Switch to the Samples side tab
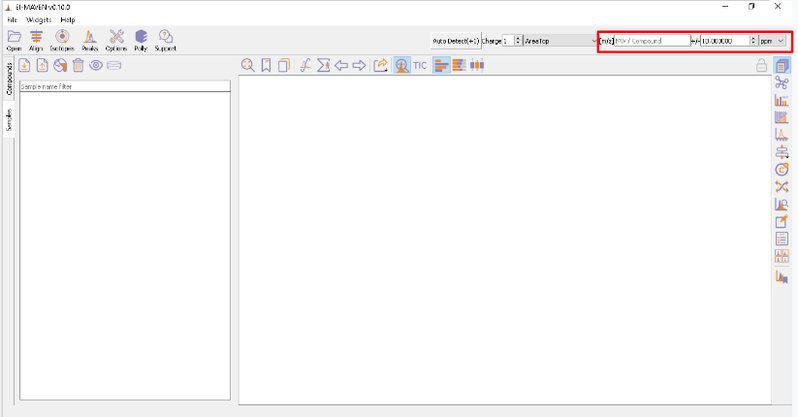Screen dimensions: 798x417 [x=9, y=120]
